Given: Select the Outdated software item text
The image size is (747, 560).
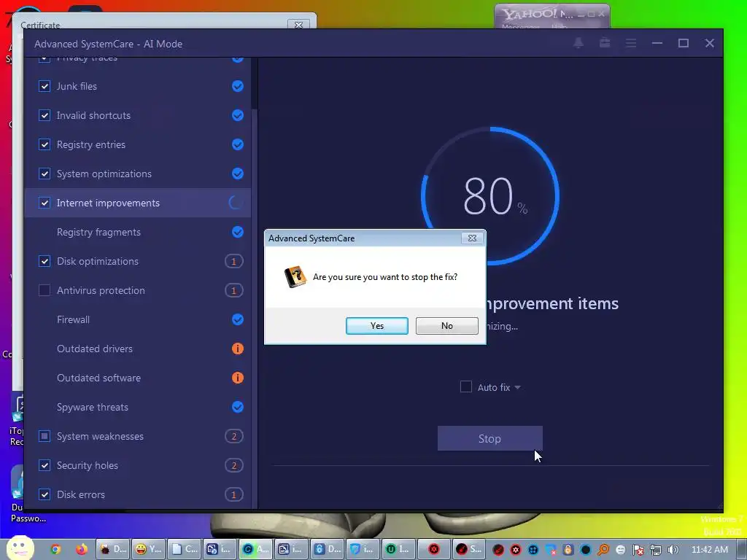Looking at the screenshot, I should coord(98,378).
